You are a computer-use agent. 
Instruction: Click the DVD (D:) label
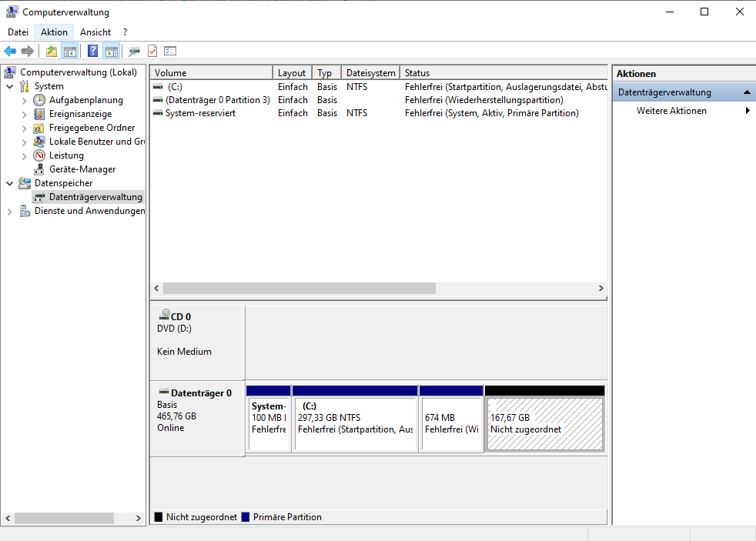coord(174,329)
